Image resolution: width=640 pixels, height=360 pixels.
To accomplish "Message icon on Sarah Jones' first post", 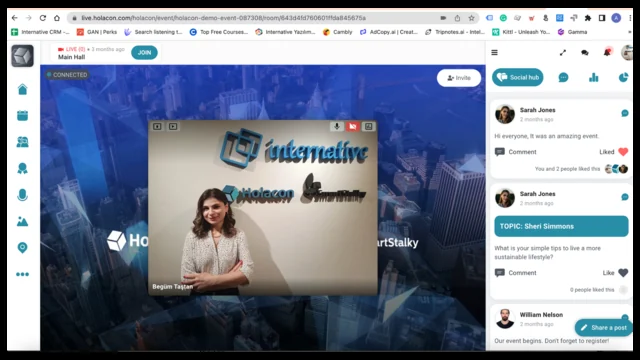I will coord(624,113).
